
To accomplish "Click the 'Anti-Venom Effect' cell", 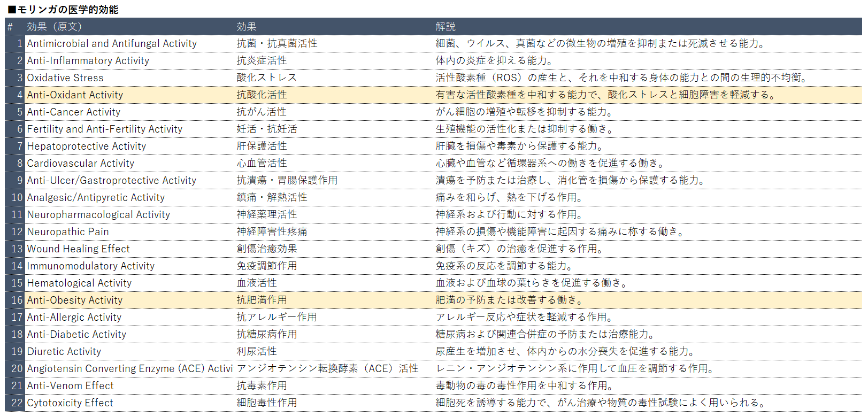I will click(x=130, y=386).
